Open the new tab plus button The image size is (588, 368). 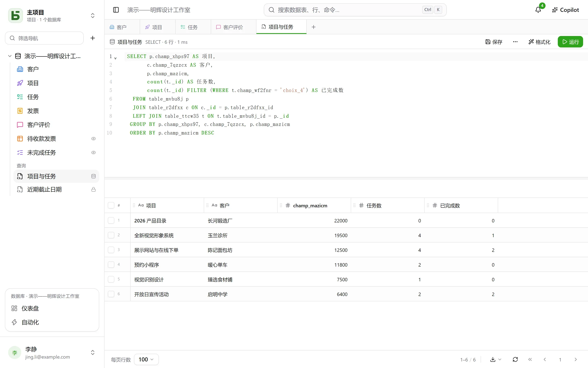[x=313, y=27]
